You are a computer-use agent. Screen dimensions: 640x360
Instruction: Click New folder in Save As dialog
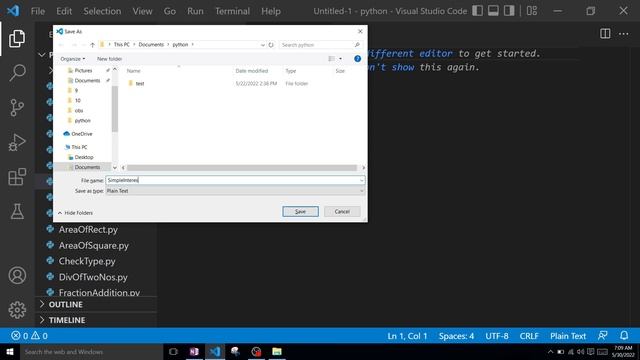pyautogui.click(x=109, y=59)
